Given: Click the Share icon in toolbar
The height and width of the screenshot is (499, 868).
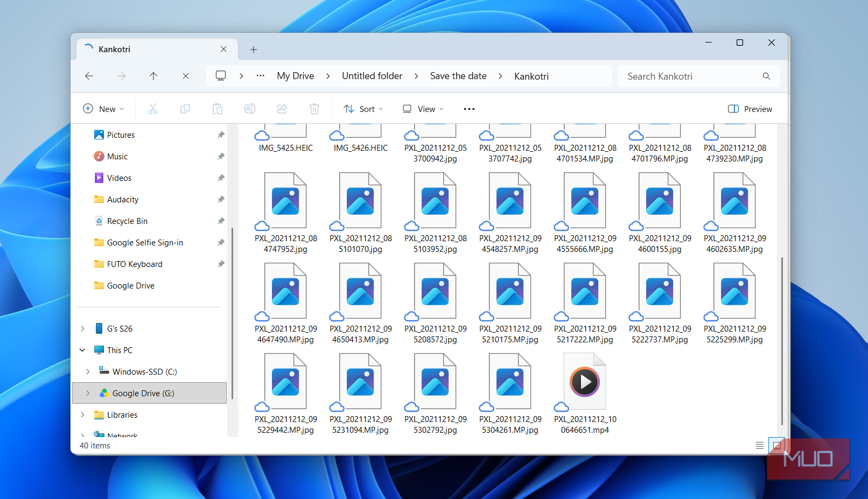Looking at the screenshot, I should (x=282, y=109).
